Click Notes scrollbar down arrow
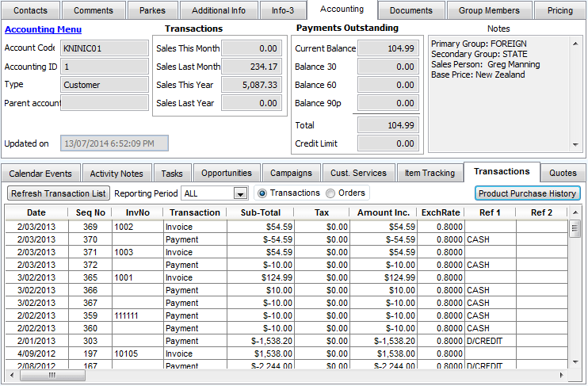Image resolution: width=588 pixels, height=386 pixels. [x=575, y=144]
